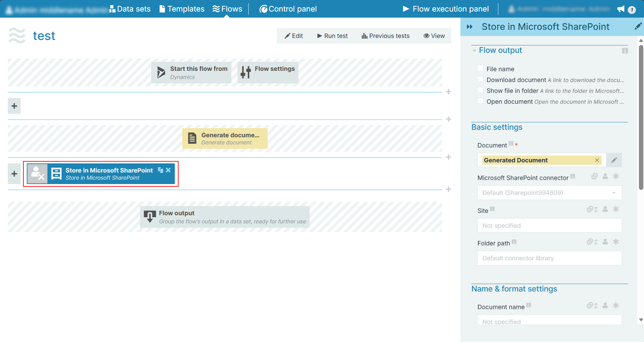This screenshot has width=644, height=342.
Task: Select the Flow output block on the canvas
Action: 225,217
